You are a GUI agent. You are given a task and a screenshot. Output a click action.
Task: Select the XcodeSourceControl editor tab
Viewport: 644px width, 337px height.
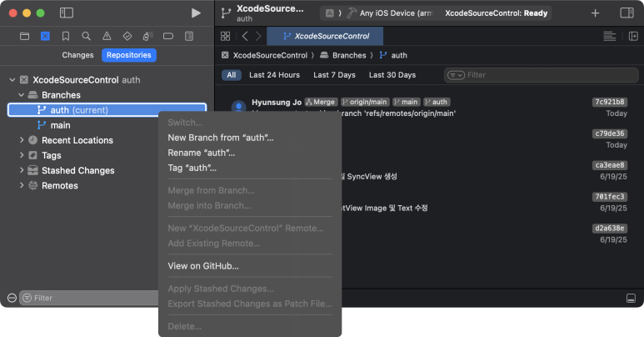[x=325, y=36]
